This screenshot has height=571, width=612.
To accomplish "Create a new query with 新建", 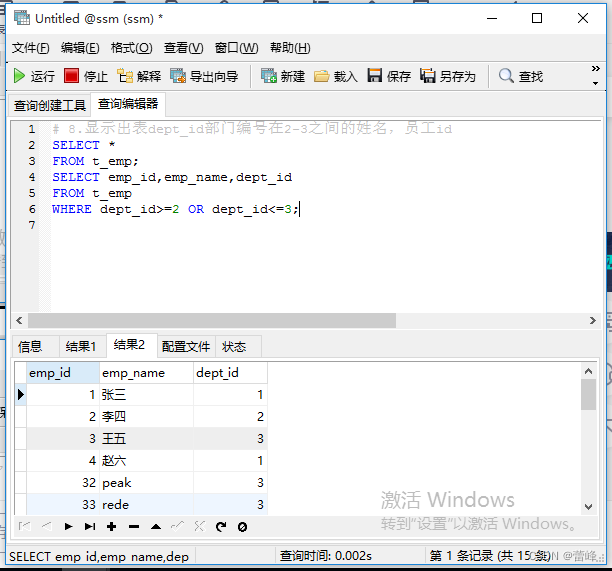I will point(283,76).
